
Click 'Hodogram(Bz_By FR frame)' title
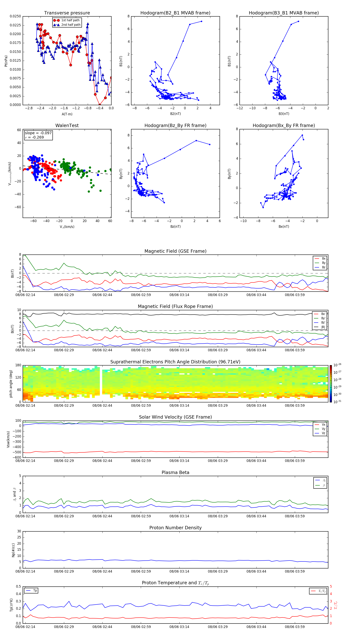pos(175,125)
